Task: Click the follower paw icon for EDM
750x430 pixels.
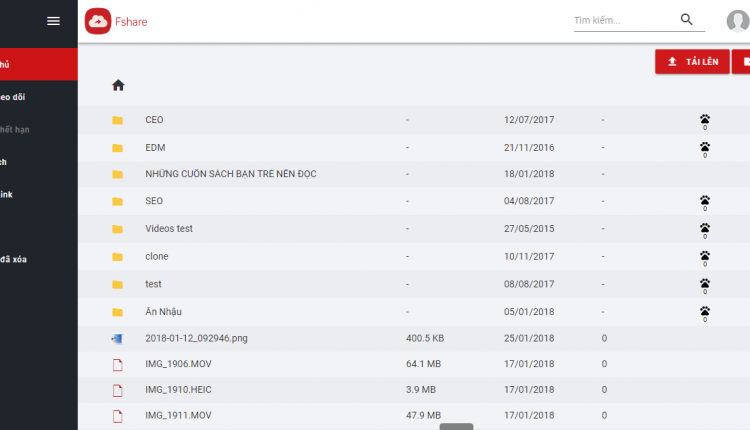Action: 705,149
